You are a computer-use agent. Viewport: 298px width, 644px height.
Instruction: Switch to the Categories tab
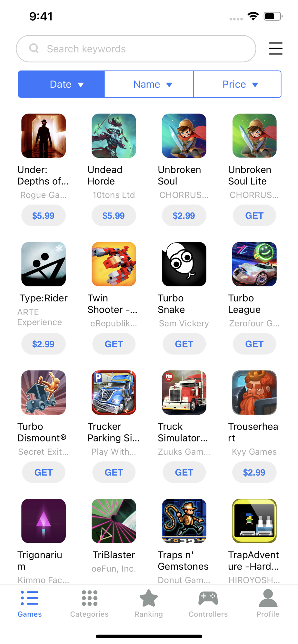pyautogui.click(x=89, y=604)
